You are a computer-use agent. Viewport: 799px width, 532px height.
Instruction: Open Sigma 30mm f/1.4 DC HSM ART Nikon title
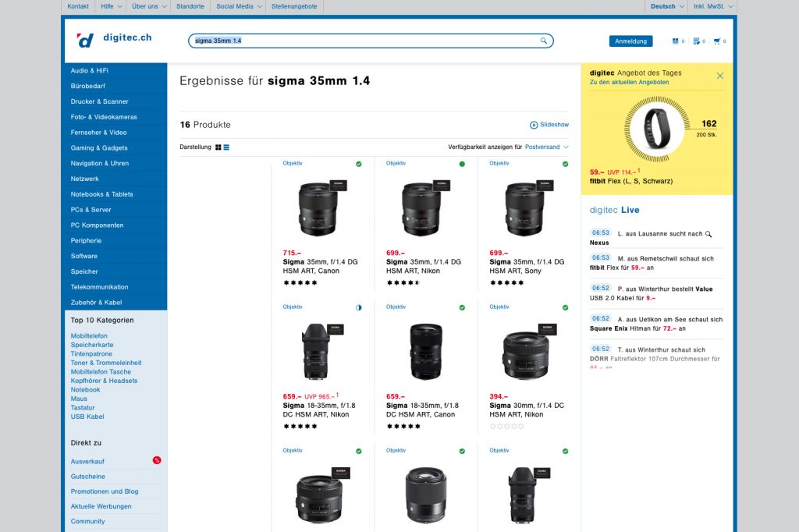[x=527, y=410]
